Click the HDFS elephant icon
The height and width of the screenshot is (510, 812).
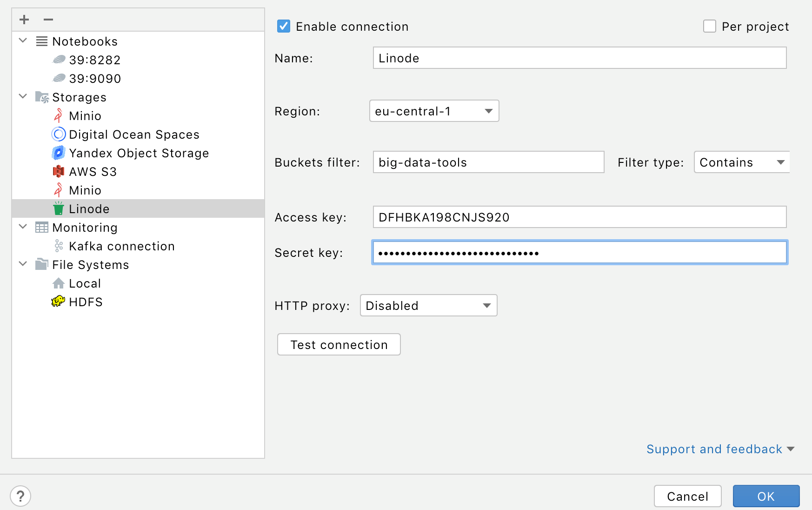(58, 302)
